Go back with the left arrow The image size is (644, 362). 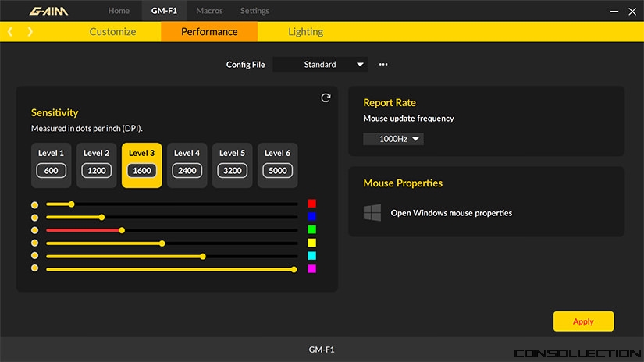tap(10, 32)
